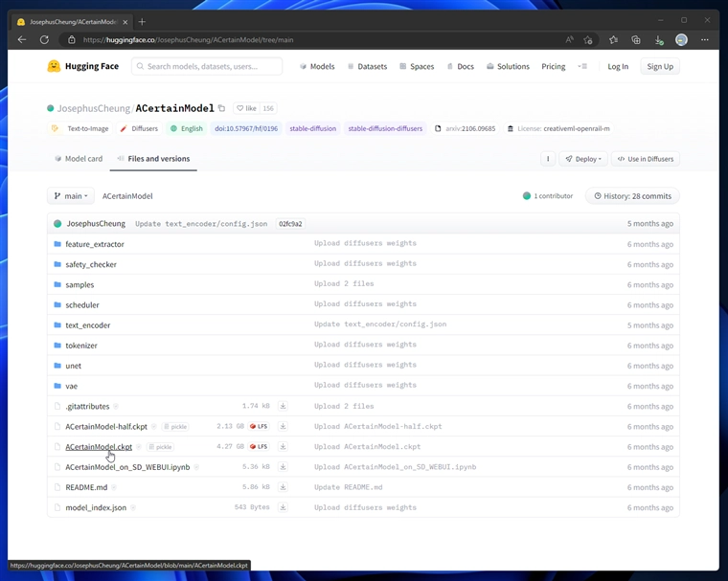Screen dimensions: 728x581
Task: Click pickle badge for ACertainModel-half.ckpt
Action: [x=175, y=427]
